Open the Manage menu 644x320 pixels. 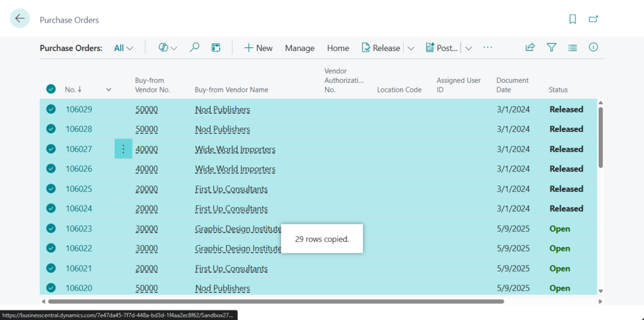(x=299, y=48)
